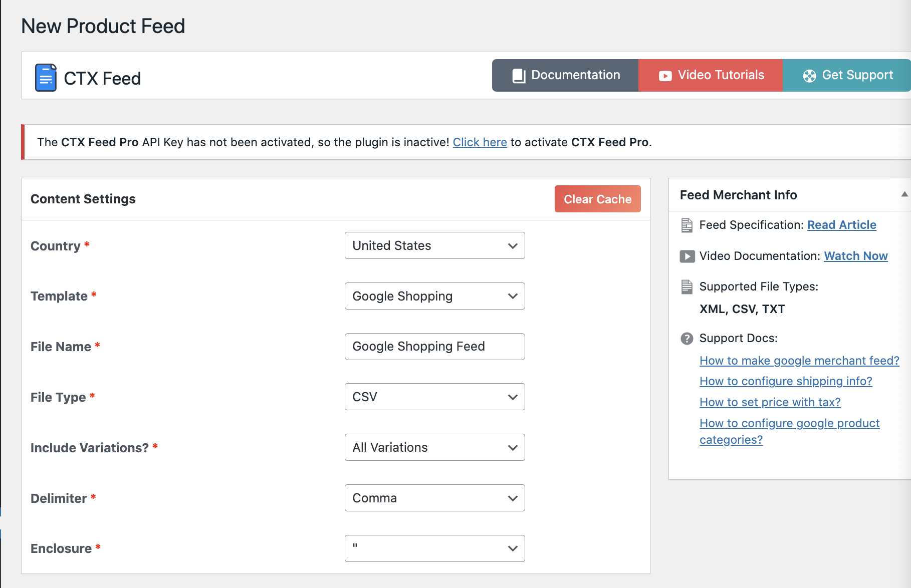Follow the Click here activation link
Screen dimensions: 911x588
480,142
